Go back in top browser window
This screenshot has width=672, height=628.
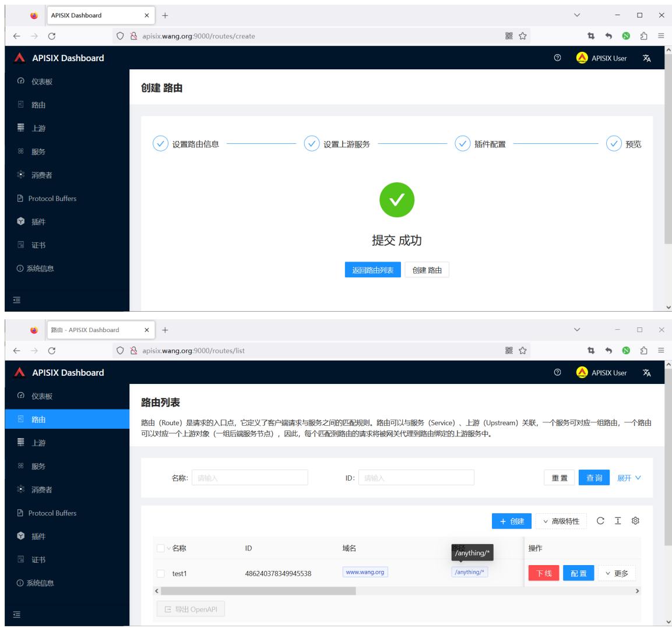[x=17, y=36]
